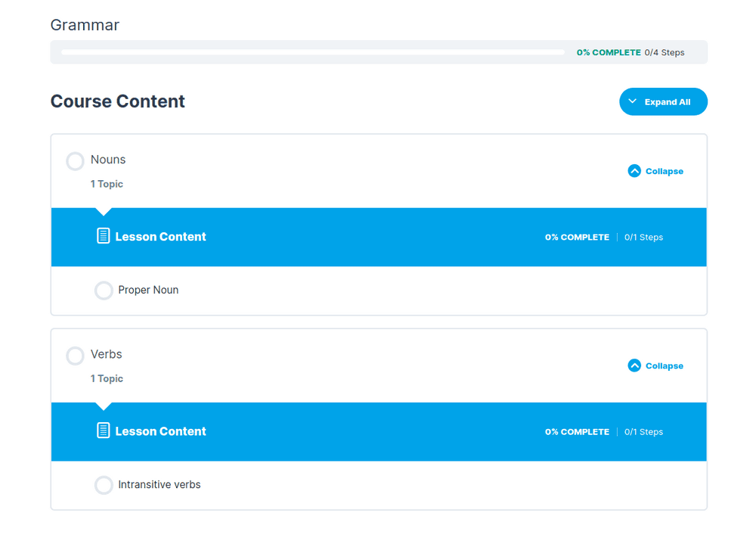This screenshot has height=541, width=756.
Task: Open the Proper Noun topic
Action: (148, 290)
